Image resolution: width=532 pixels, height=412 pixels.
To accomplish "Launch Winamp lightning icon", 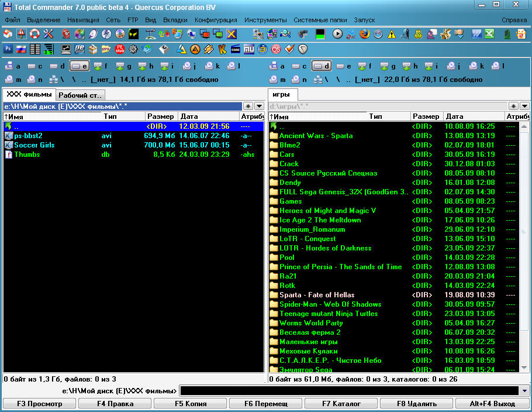I will coord(208,49).
